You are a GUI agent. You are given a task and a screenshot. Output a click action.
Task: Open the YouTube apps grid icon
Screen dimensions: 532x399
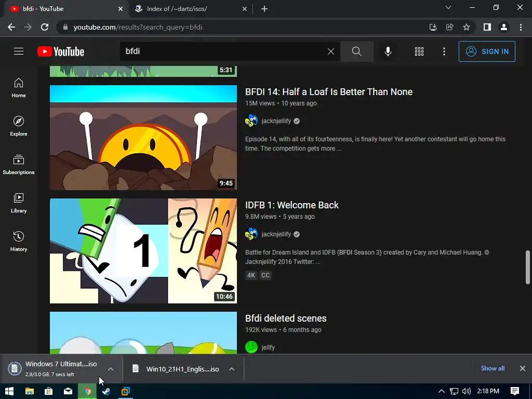click(419, 51)
